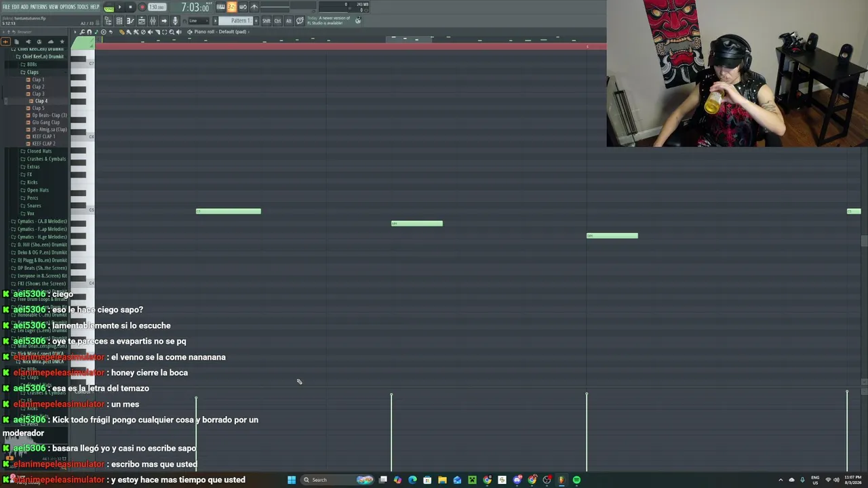Open the Windows Start menu
This screenshot has height=488, width=868.
[x=292, y=480]
